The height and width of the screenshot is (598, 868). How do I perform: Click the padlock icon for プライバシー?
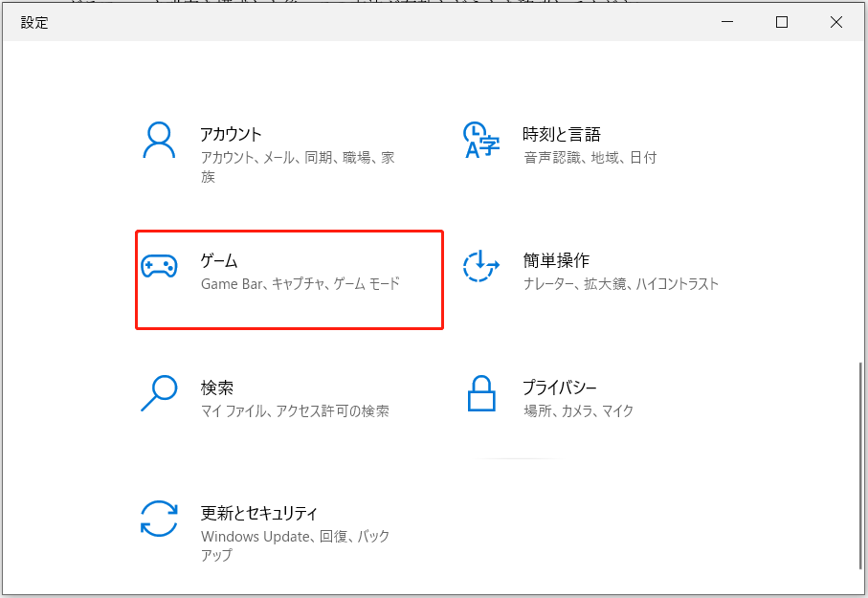481,393
